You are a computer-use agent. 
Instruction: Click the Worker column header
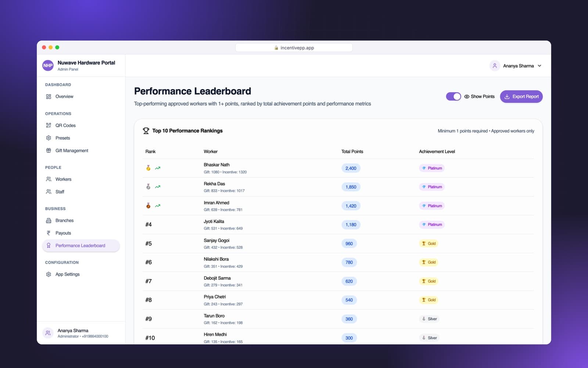click(211, 152)
